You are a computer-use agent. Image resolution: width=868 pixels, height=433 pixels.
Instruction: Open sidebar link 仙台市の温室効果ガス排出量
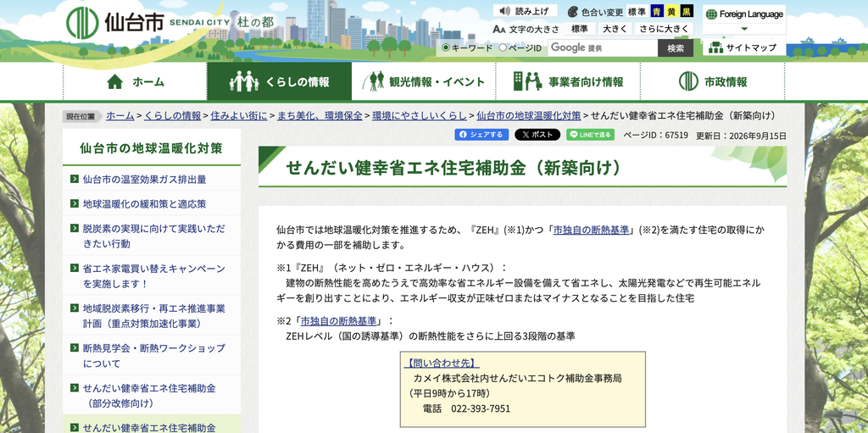144,179
